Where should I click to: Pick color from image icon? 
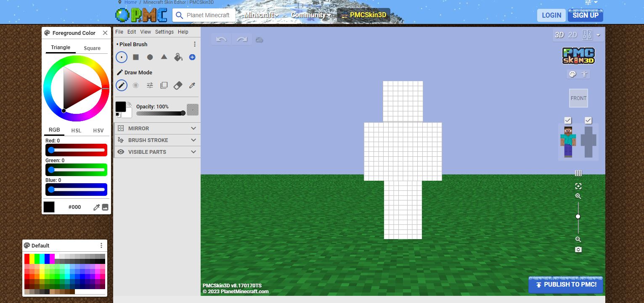(105, 207)
